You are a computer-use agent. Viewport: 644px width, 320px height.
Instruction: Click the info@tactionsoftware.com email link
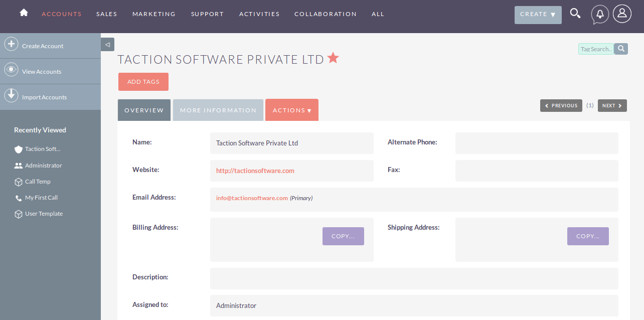tap(252, 198)
